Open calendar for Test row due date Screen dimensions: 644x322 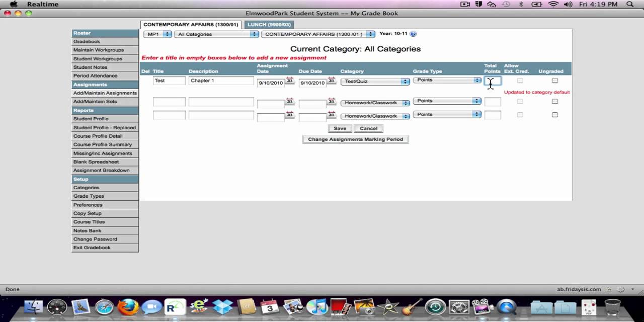[332, 80]
